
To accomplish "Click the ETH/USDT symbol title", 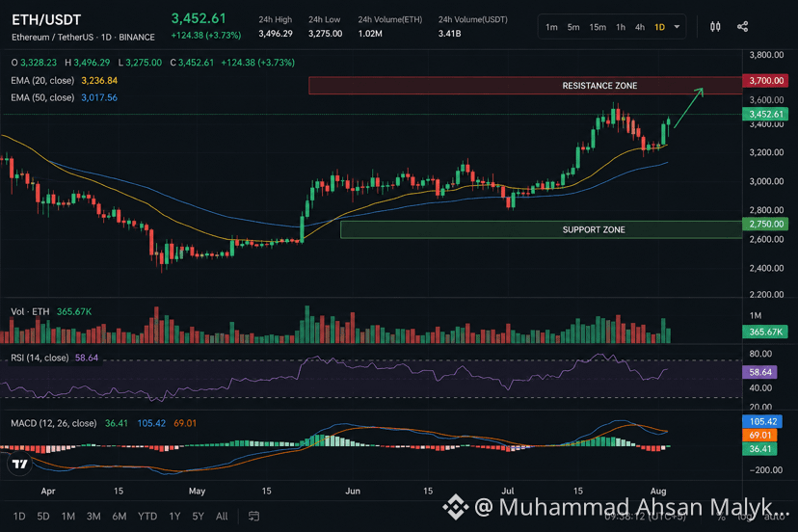I will coord(46,20).
